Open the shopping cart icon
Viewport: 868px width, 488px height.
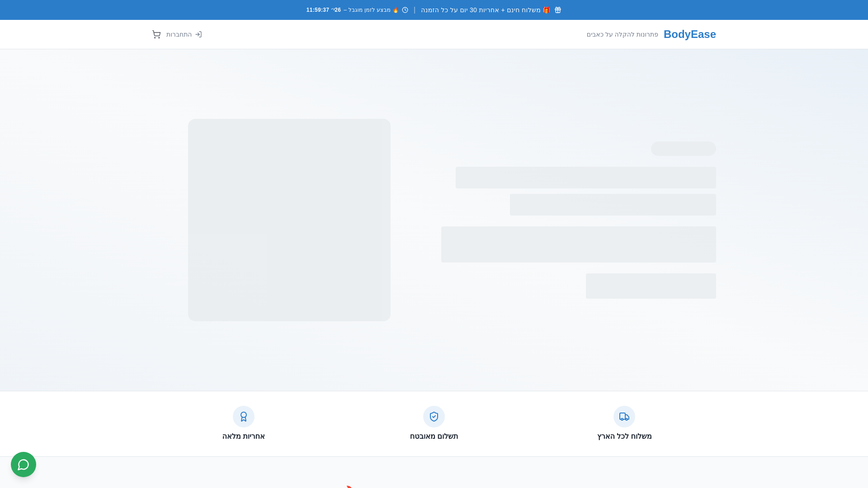point(156,34)
